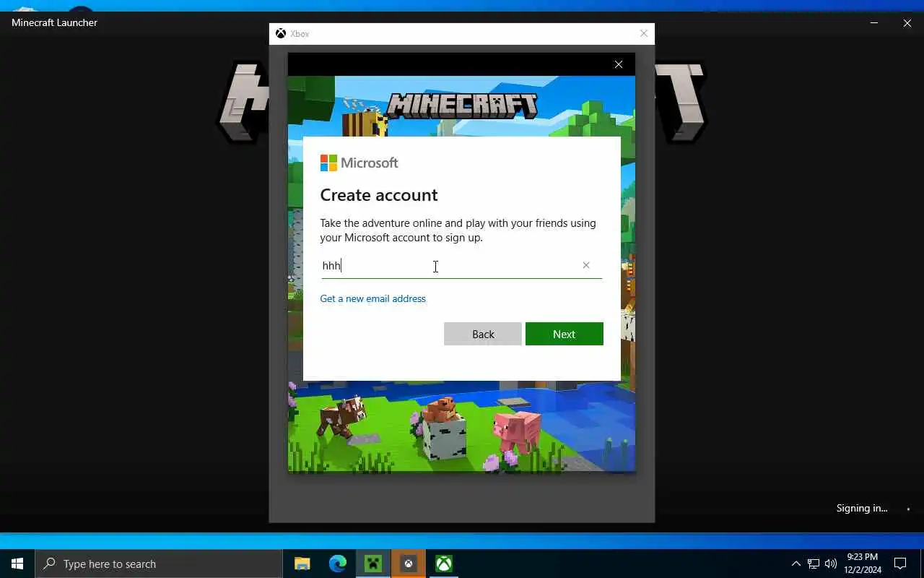Click the Signing in... status text

(x=862, y=508)
